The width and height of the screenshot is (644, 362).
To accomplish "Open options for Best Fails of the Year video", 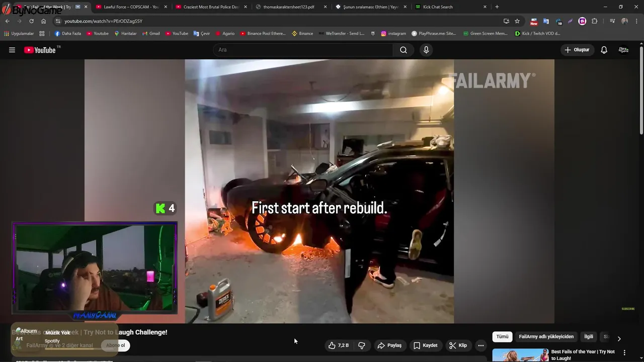I will pos(624,353).
